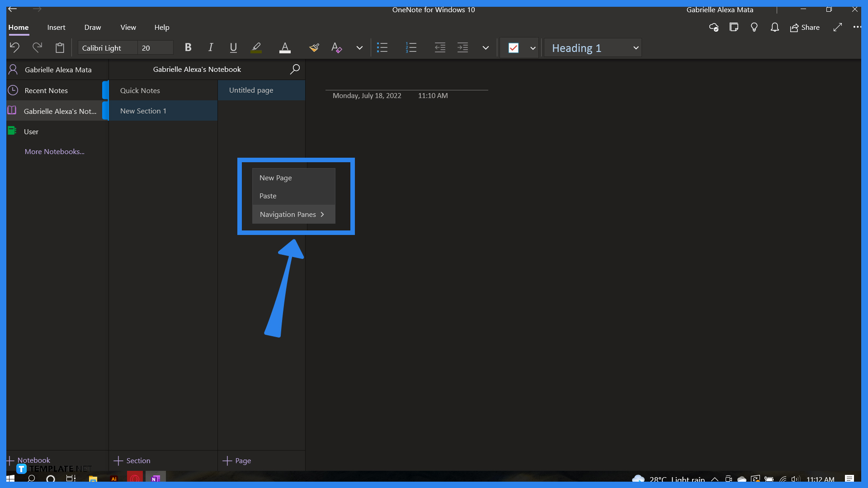868x488 pixels.
Task: Clear all formatting with the eraser icon
Action: tap(336, 47)
